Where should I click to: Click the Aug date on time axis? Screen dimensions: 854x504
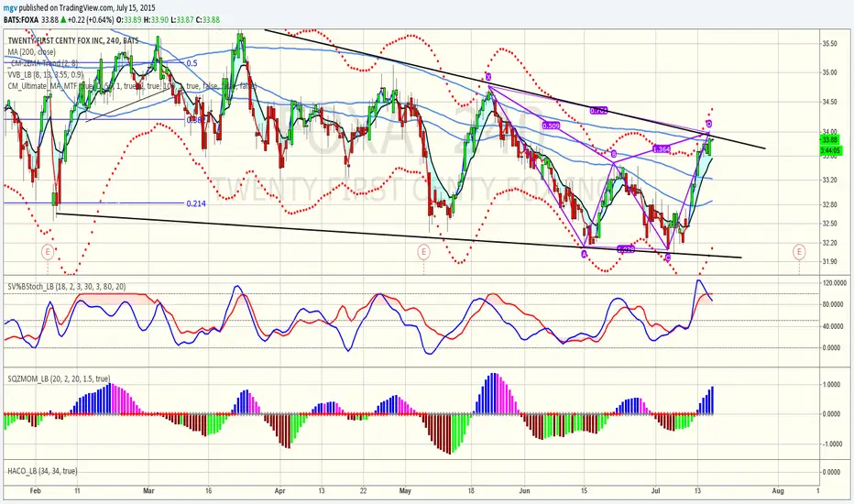pos(778,491)
